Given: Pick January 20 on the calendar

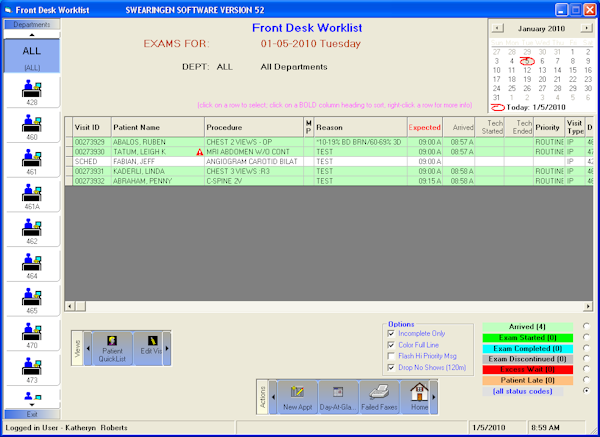Looking at the screenshot, I should (x=542, y=80).
